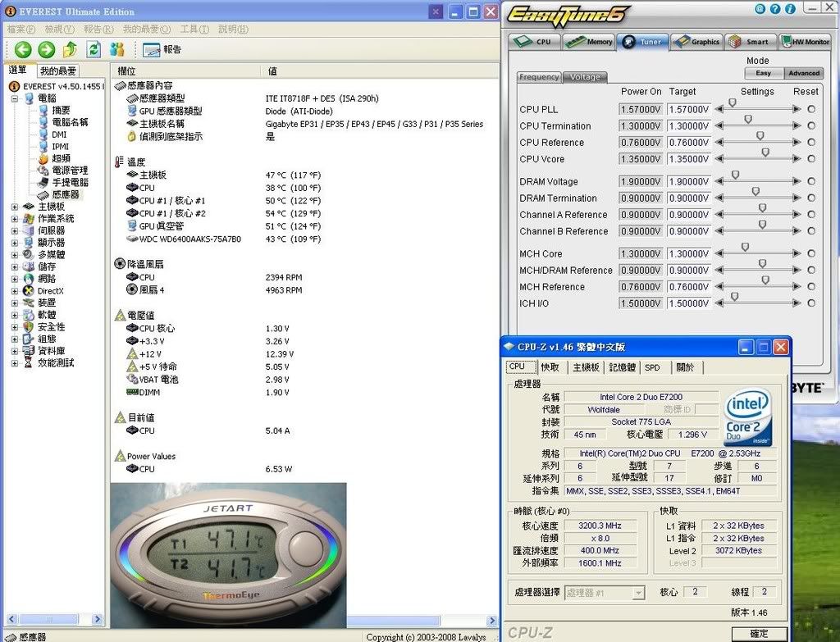
Task: Select the 電源管理 power management item
Action: (70, 171)
